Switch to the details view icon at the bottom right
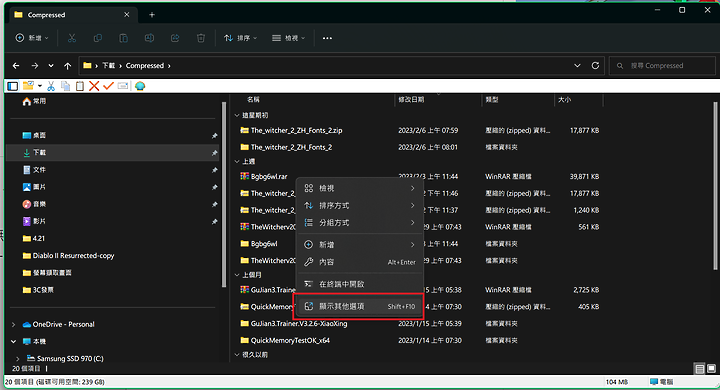Screen dimensions: 720x390 pos(699,368)
